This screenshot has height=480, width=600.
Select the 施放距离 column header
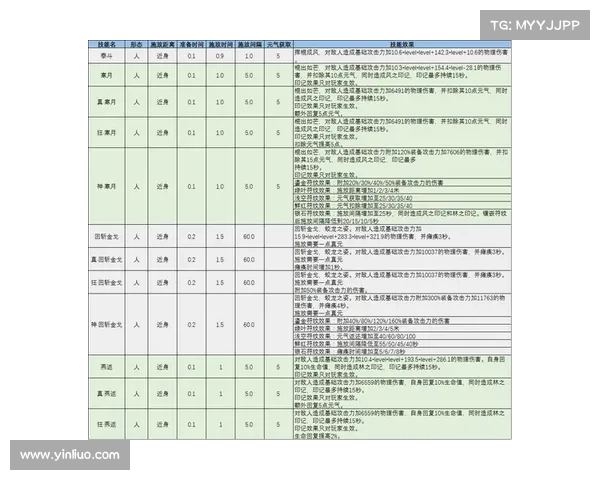pyautogui.click(x=162, y=44)
